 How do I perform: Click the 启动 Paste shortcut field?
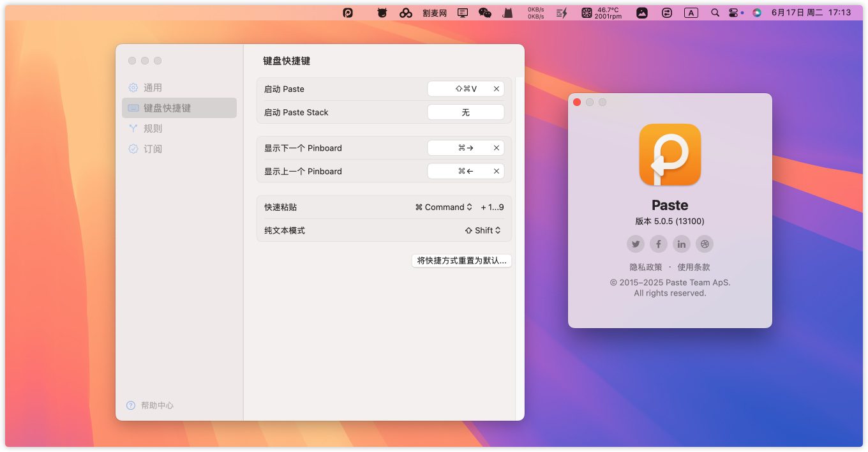(466, 89)
